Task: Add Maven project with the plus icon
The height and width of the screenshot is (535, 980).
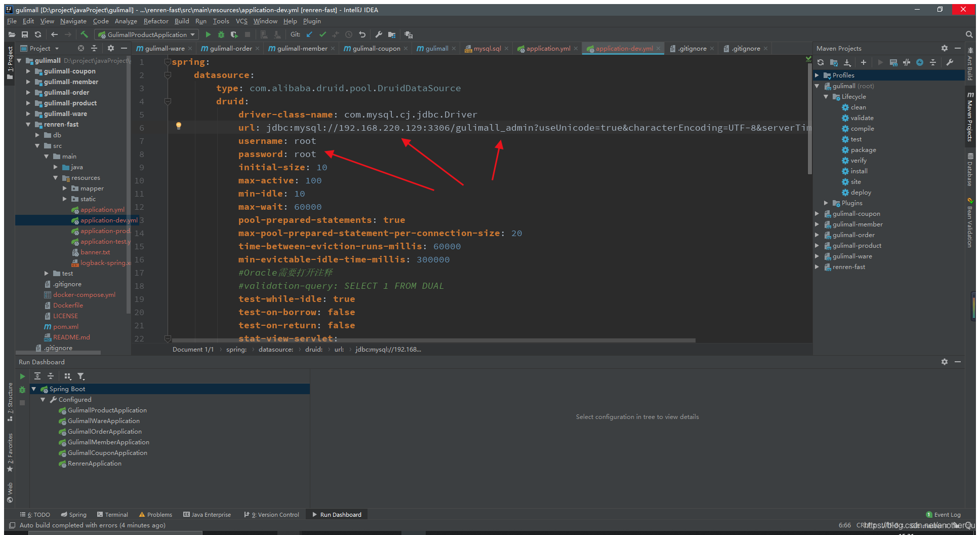Action: 864,62
